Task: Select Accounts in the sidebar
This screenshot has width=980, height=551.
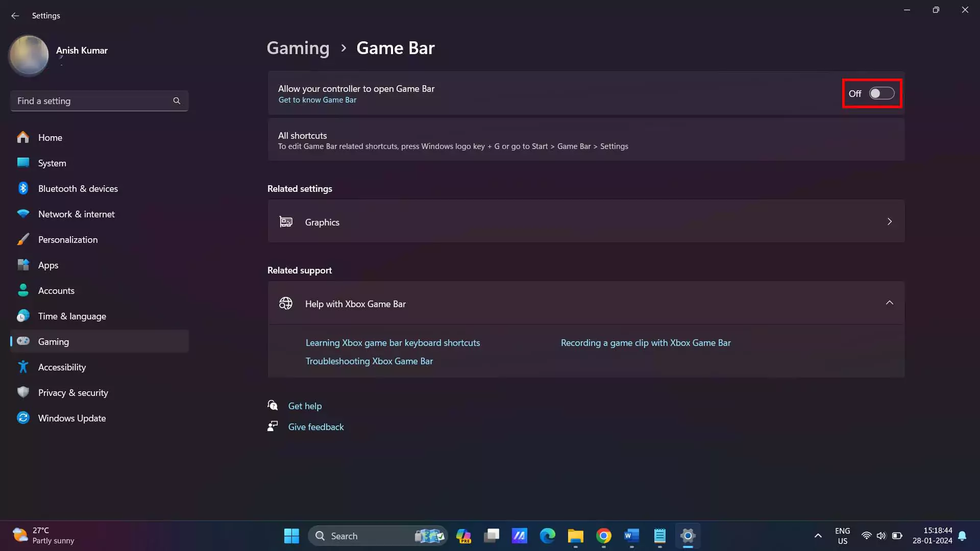Action: click(x=100, y=291)
